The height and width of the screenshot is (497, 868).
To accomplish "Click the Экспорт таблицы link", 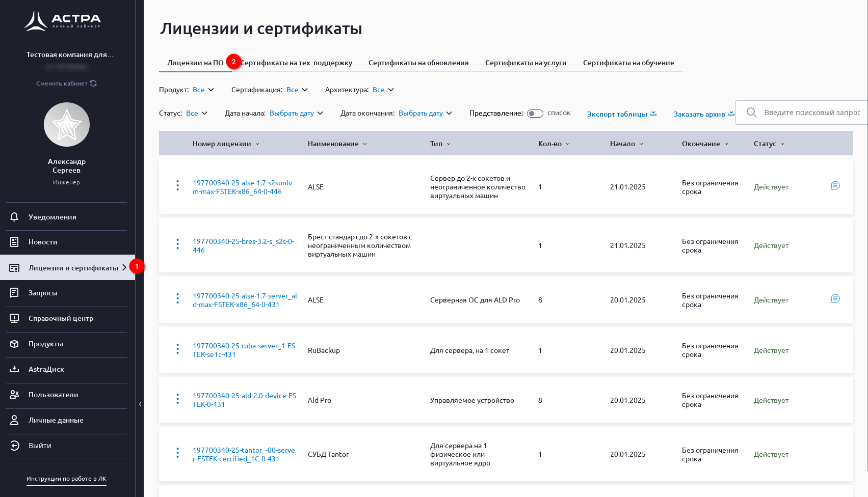I will coord(621,114).
